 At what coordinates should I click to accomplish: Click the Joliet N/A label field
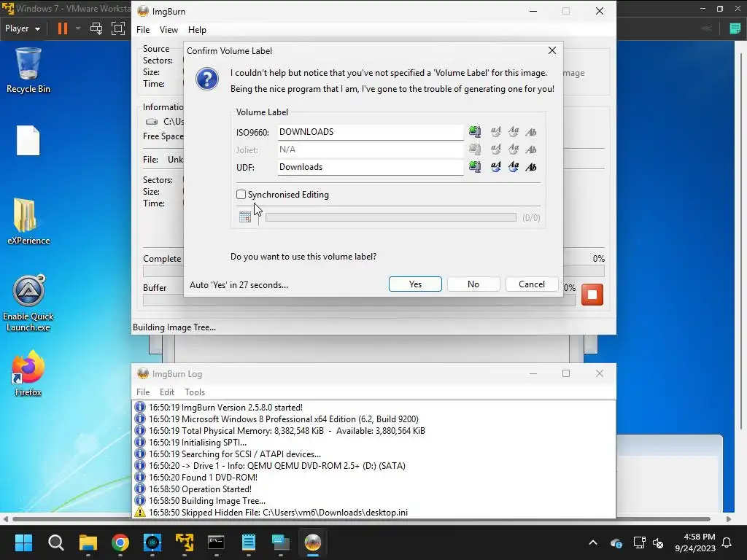(x=371, y=149)
